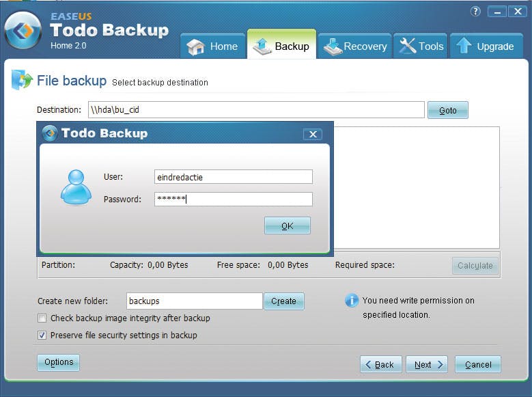Close the Todo Backup main window

518,12
